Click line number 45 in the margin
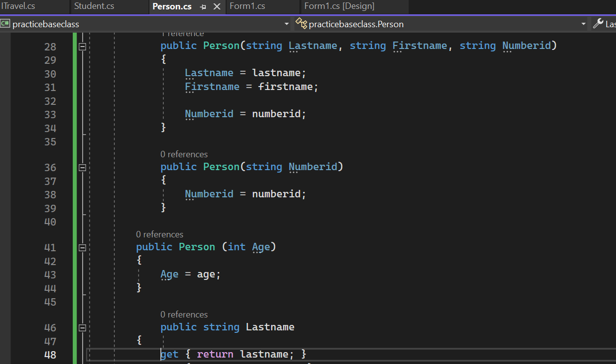616x364 pixels. pyautogui.click(x=50, y=302)
